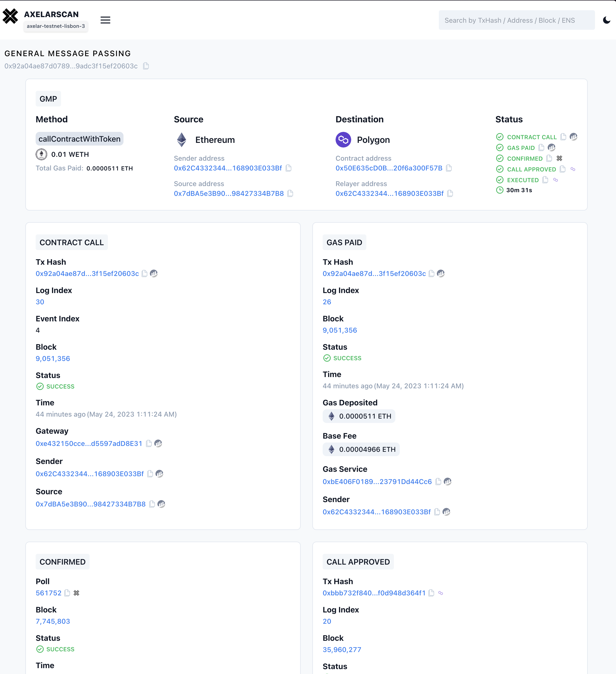Open Call Approved tx hash 0xbbb732f840 link
Image resolution: width=616 pixels, height=674 pixels.
click(x=374, y=593)
